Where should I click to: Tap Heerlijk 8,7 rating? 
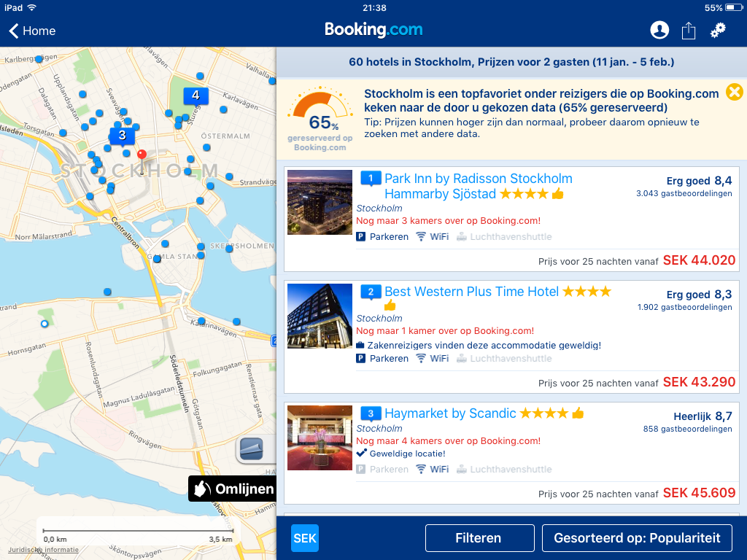(703, 416)
